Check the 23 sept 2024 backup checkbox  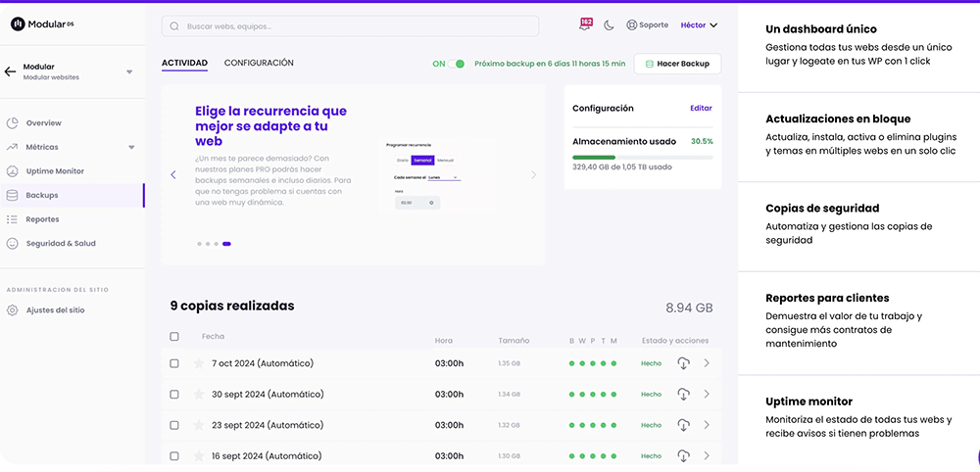(x=174, y=425)
